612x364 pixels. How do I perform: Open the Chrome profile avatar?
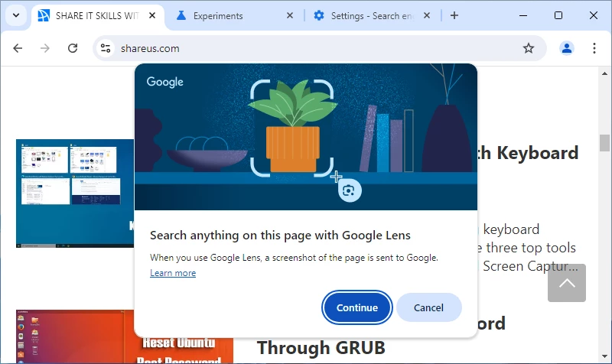click(567, 48)
